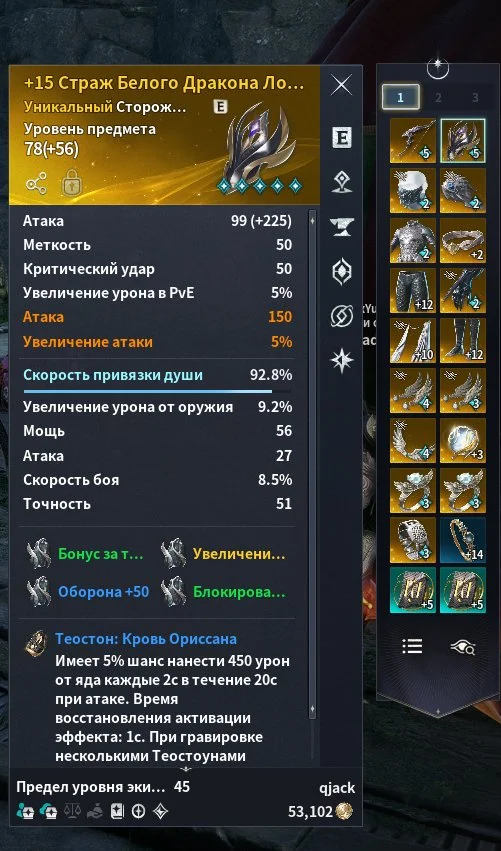Click Теостон: Кровь Ориссана link
The height and width of the screenshot is (851, 501).
146,638
